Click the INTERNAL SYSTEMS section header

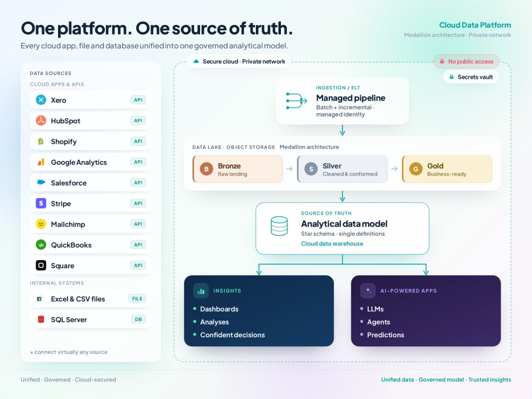tap(57, 283)
